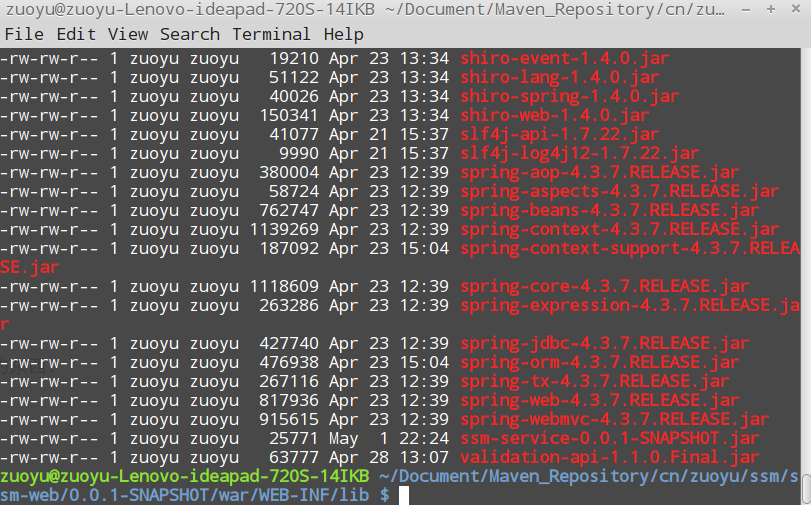Open the Terminal menu
This screenshot has width=811, height=505.
click(271, 34)
